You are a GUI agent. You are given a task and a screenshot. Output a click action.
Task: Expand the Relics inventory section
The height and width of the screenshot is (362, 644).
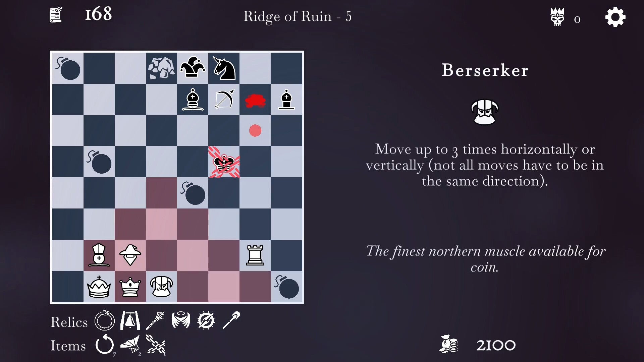pyautogui.click(x=69, y=320)
